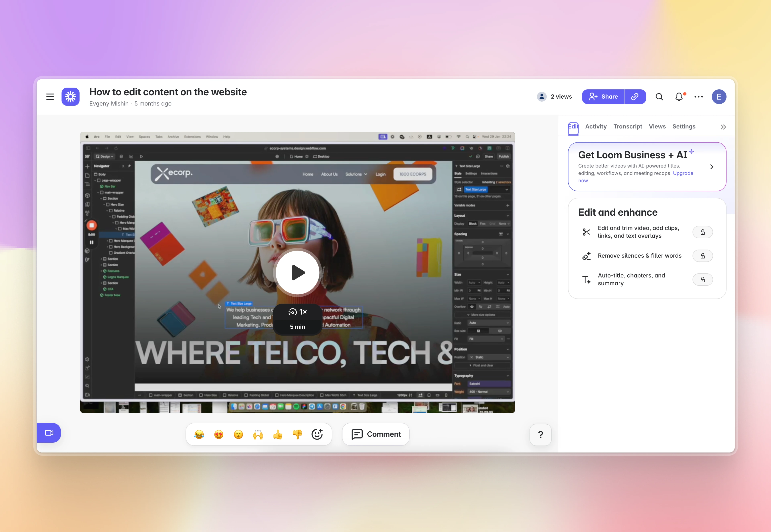Copy the video link with the chain icon
The image size is (771, 532).
point(635,97)
